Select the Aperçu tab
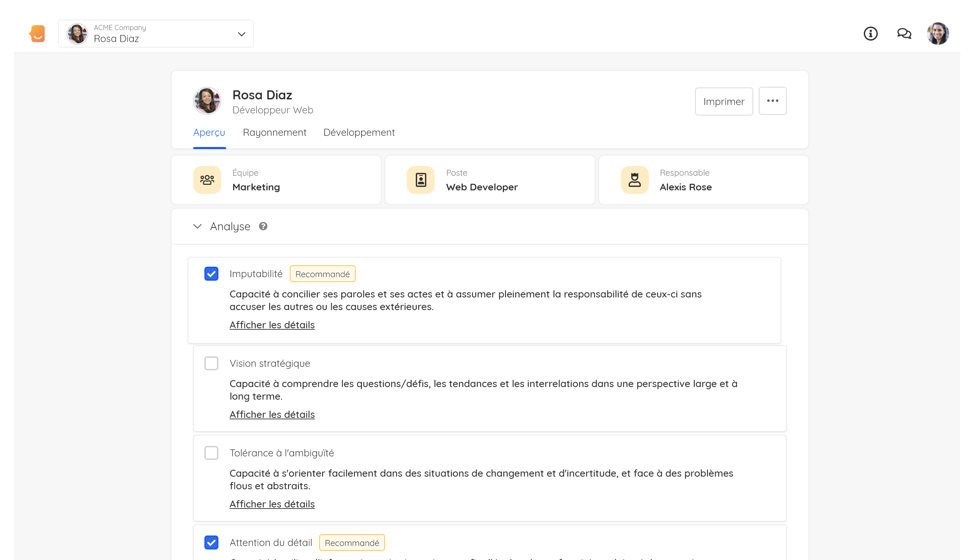980x560 pixels. (x=209, y=132)
